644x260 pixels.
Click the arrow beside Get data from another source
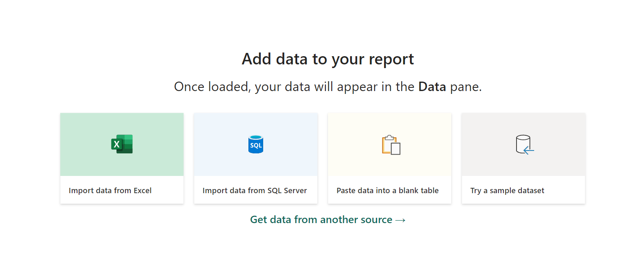pyautogui.click(x=401, y=220)
